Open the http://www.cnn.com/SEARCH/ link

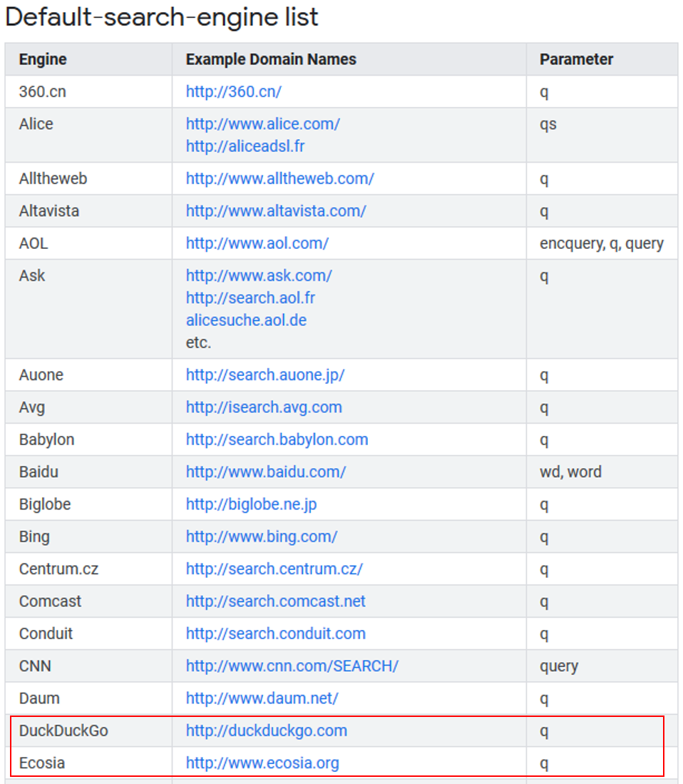[x=292, y=666]
